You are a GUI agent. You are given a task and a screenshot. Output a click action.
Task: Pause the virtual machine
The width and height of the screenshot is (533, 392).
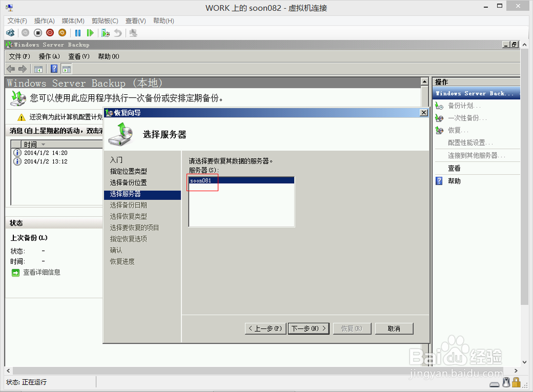point(78,32)
